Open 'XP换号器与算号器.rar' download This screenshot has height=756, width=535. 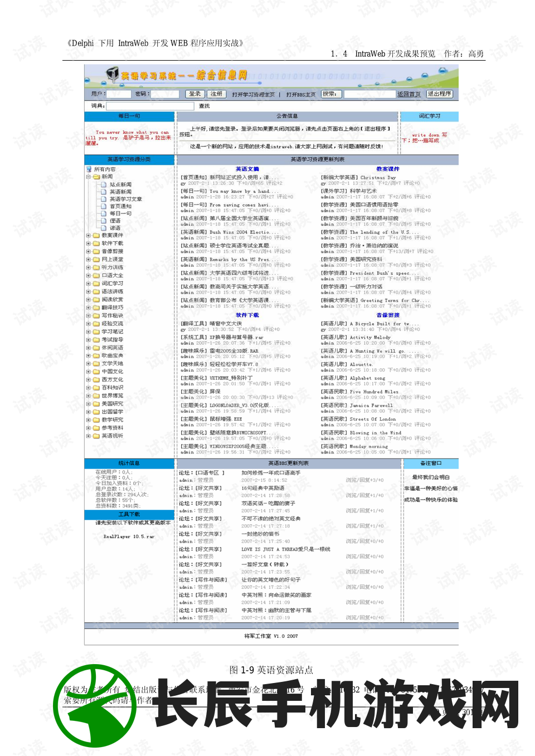[236, 337]
